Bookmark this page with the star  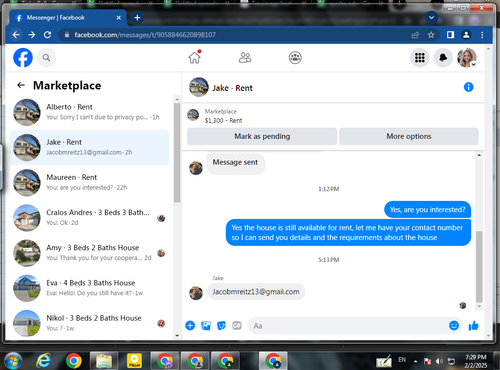point(431,35)
